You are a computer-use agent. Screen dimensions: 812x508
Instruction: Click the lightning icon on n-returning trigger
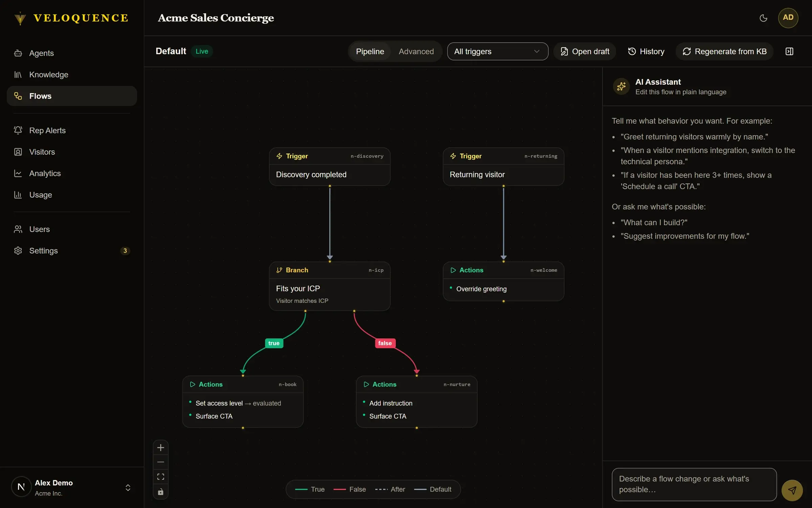pyautogui.click(x=453, y=156)
